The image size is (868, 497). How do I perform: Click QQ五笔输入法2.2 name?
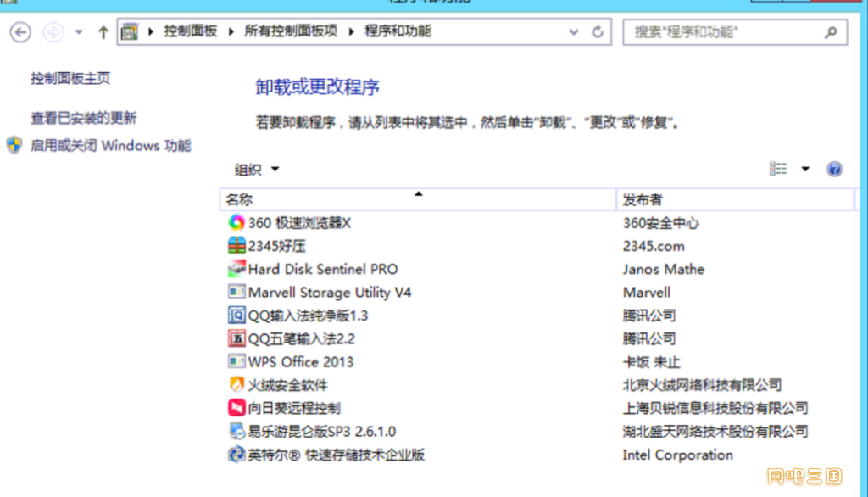[302, 338]
